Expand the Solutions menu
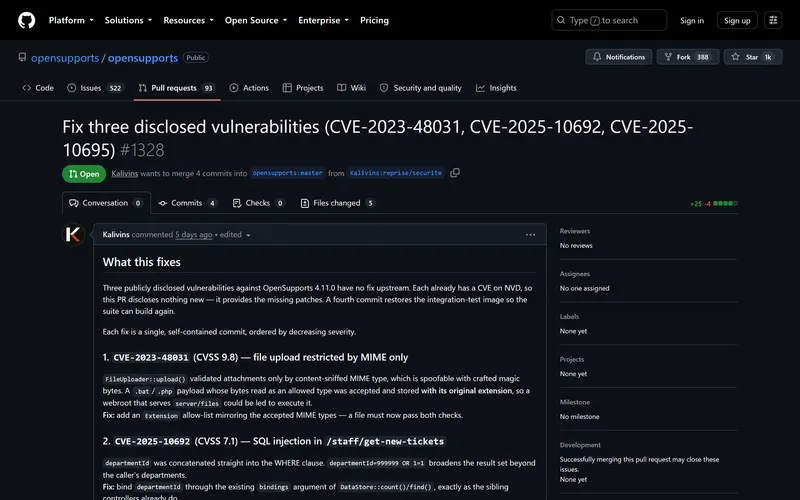 click(x=129, y=20)
